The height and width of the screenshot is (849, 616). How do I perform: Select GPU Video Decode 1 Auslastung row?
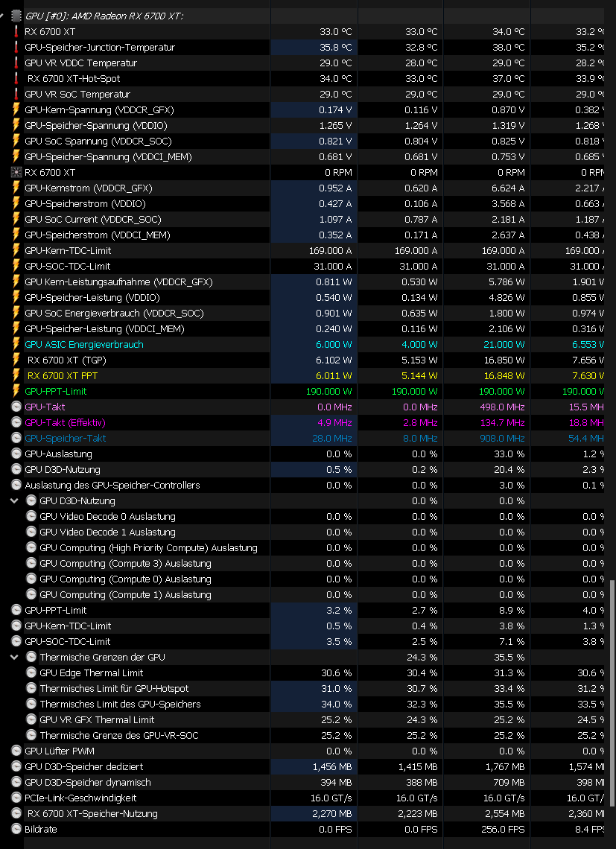[107, 532]
